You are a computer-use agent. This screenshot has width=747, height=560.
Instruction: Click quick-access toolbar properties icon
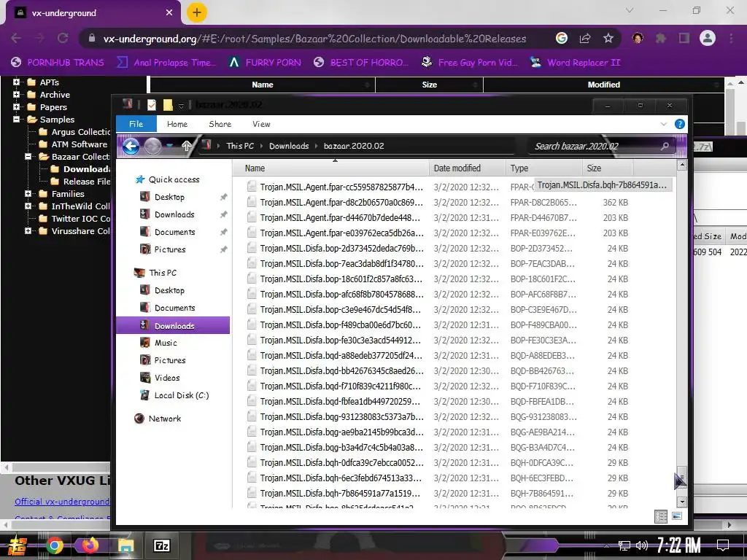152,105
